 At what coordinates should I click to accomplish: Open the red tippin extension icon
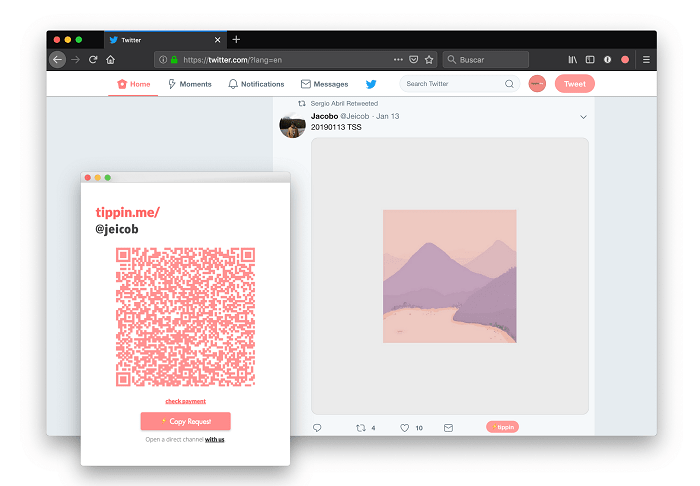tap(625, 59)
